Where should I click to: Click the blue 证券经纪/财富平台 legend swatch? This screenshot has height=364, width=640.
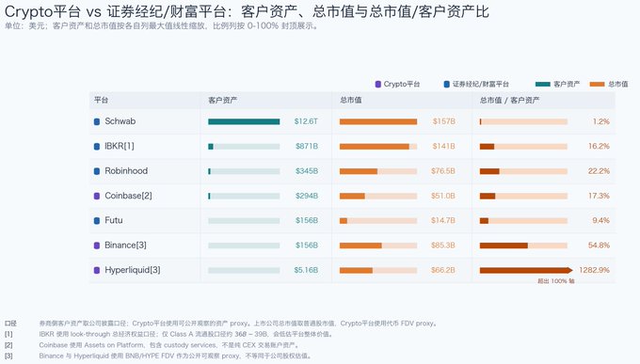click(446, 84)
